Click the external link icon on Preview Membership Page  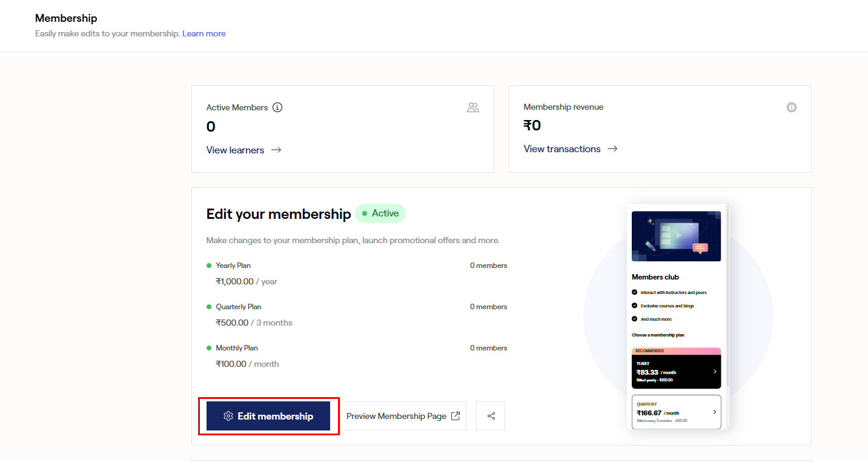456,416
